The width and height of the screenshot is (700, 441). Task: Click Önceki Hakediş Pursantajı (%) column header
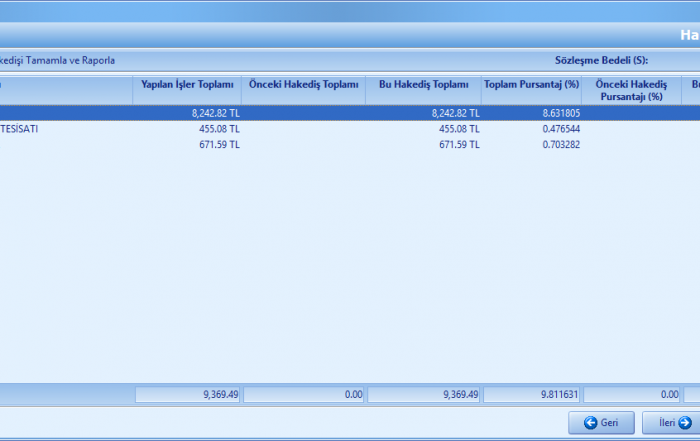click(x=630, y=91)
